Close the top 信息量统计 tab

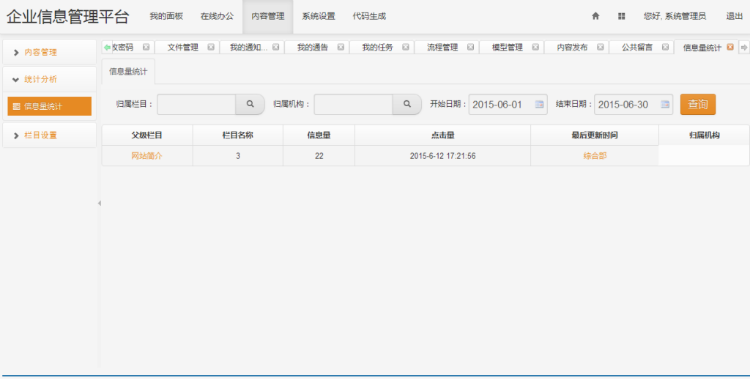click(730, 47)
